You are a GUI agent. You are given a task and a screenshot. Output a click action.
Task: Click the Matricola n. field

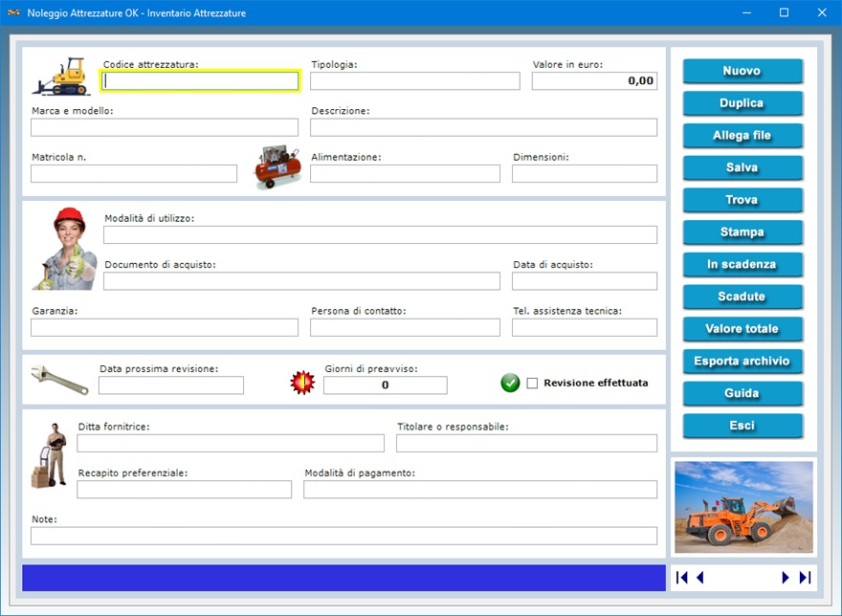pyautogui.click(x=134, y=173)
